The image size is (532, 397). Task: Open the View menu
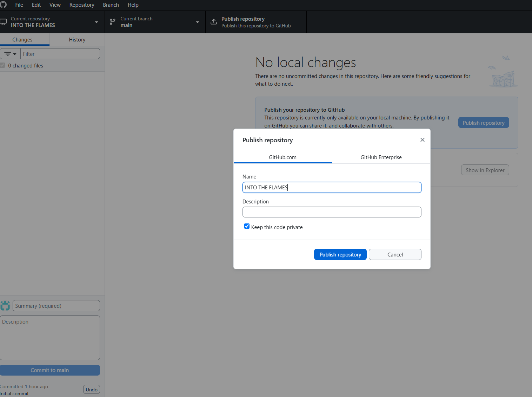55,5
